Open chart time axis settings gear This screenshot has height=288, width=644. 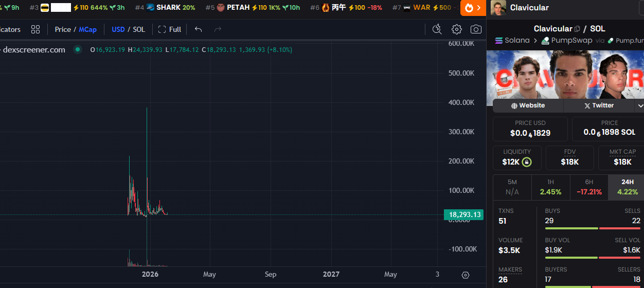pyautogui.click(x=466, y=275)
